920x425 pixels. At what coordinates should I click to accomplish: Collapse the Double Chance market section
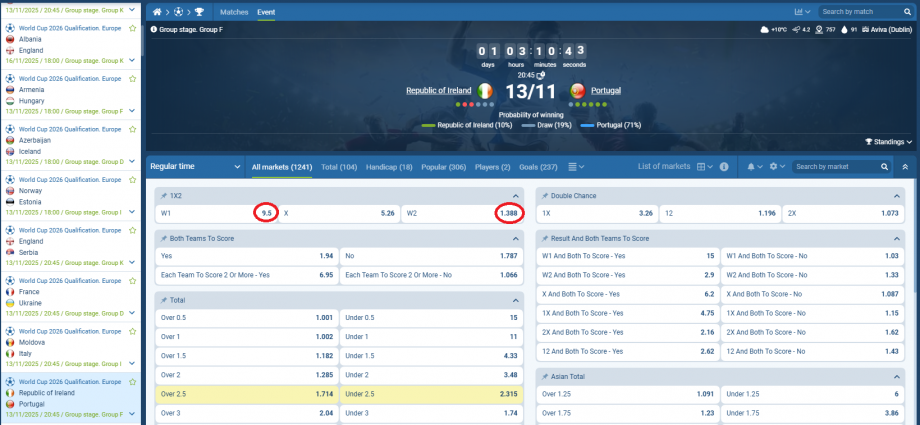pos(897,196)
